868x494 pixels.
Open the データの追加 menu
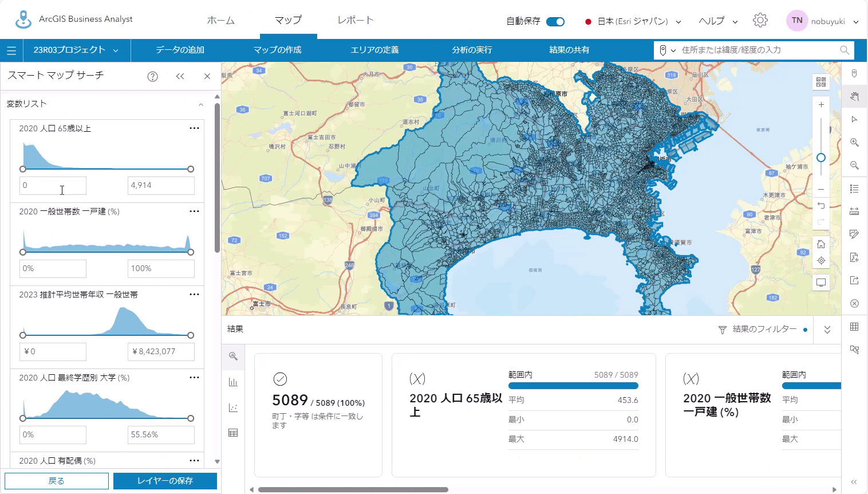180,50
